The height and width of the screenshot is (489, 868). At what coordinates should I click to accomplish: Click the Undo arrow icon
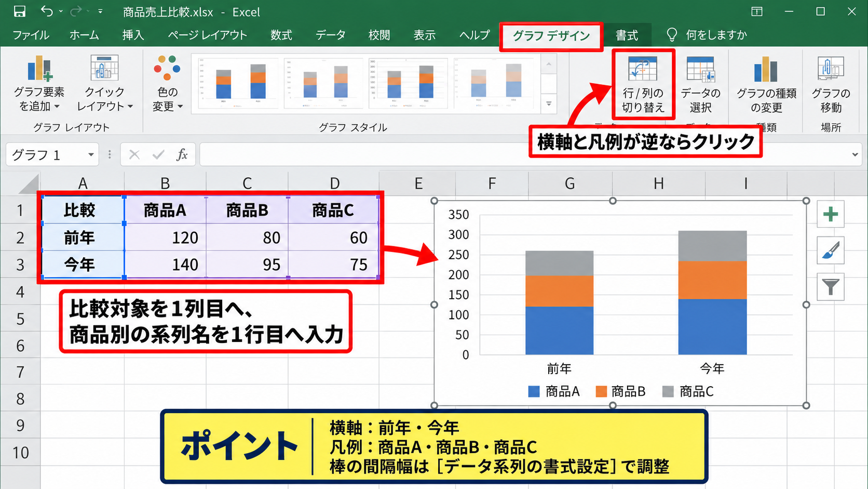47,11
